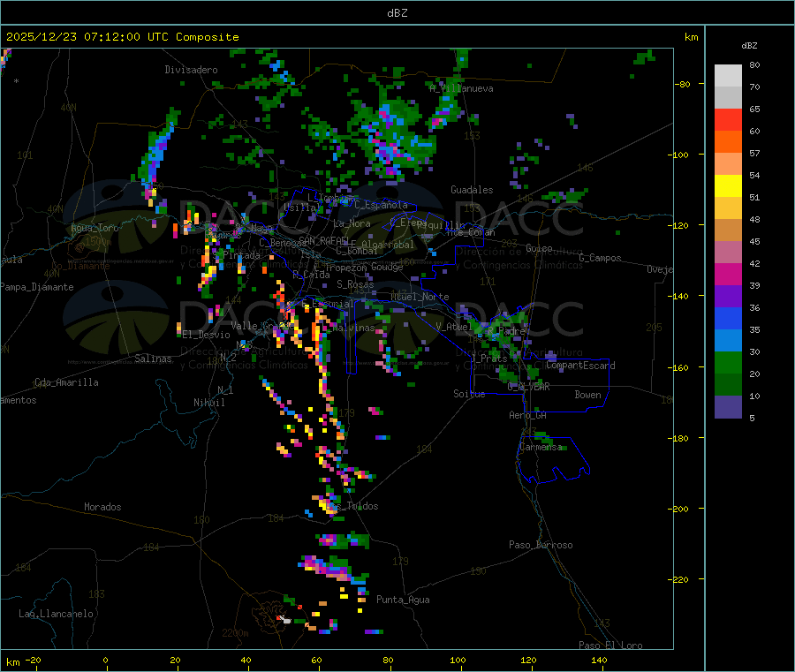Viewport: 795px width, 672px height.
Task: Click the red 65–60 dBZ legend swatch
Action: [728, 120]
